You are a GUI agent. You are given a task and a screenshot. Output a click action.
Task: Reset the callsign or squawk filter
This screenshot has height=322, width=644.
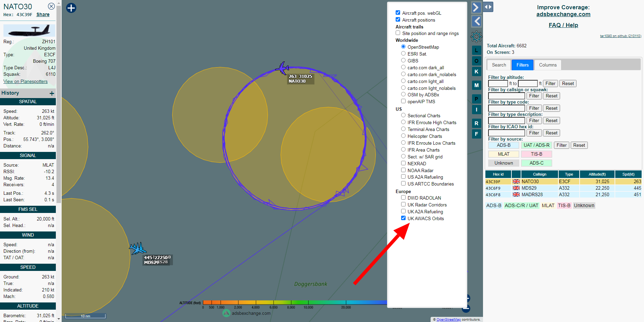tap(552, 96)
